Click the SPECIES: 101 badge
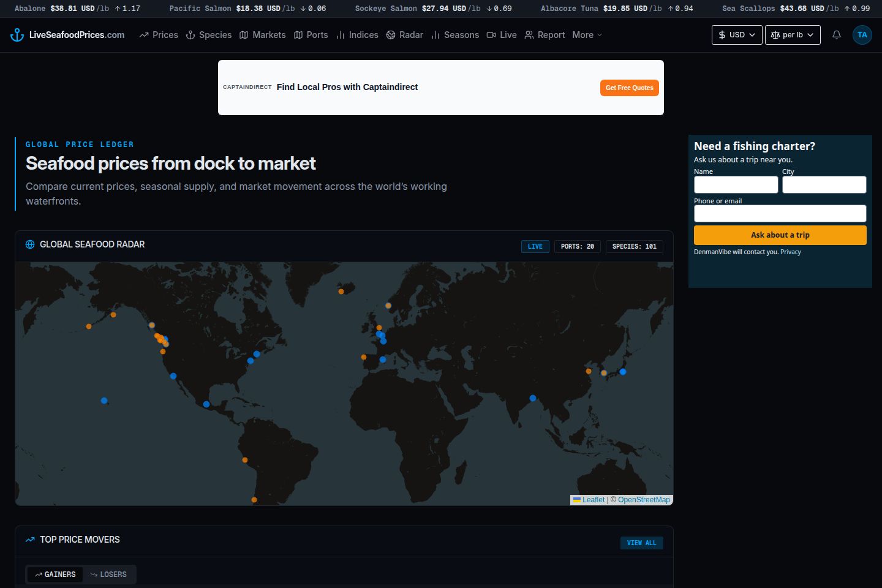This screenshot has width=882, height=588. point(635,246)
